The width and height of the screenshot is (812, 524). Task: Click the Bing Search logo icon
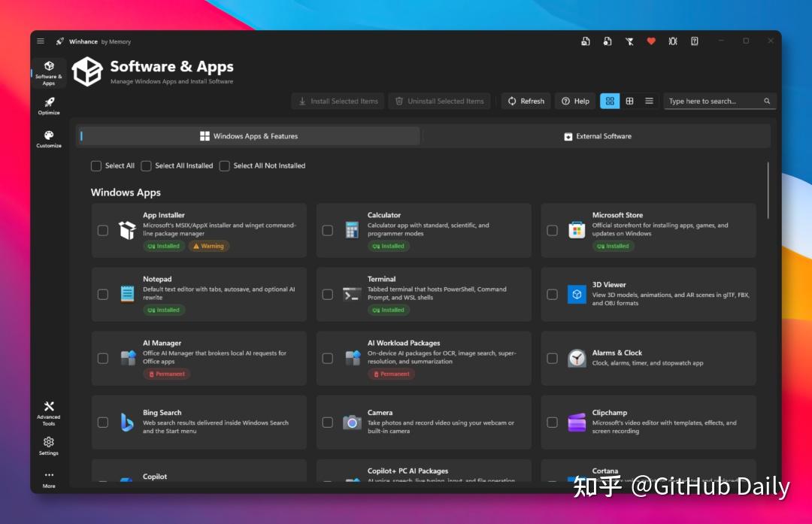127,422
